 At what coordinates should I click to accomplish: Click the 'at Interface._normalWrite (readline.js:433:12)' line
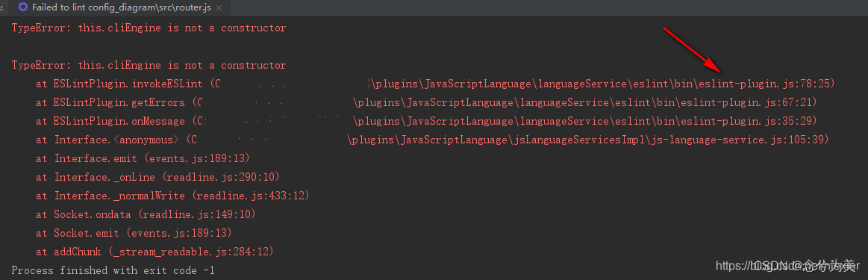pyautogui.click(x=172, y=196)
